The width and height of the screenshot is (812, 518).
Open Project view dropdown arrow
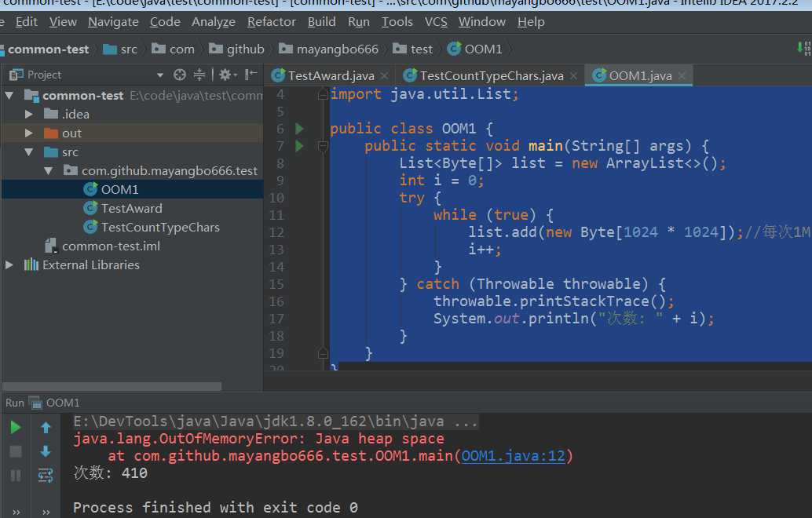tap(160, 75)
